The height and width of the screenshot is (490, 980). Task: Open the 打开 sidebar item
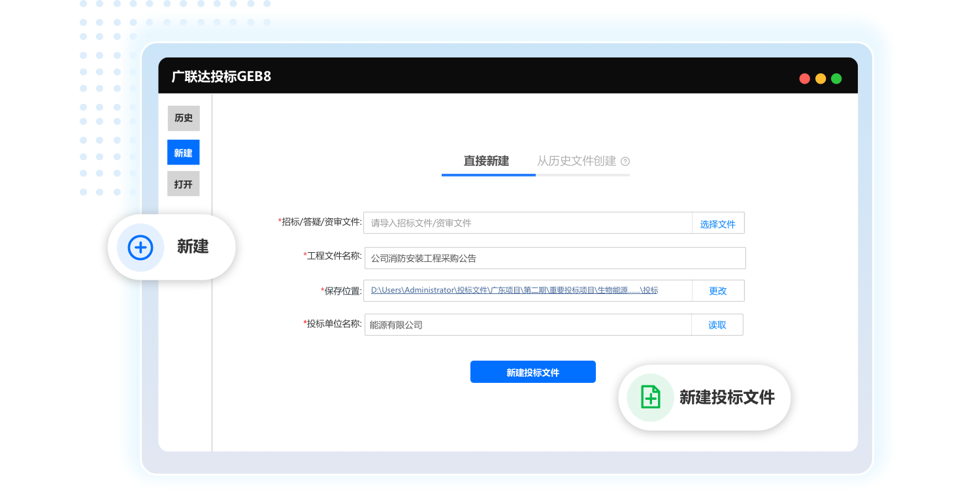tap(184, 184)
